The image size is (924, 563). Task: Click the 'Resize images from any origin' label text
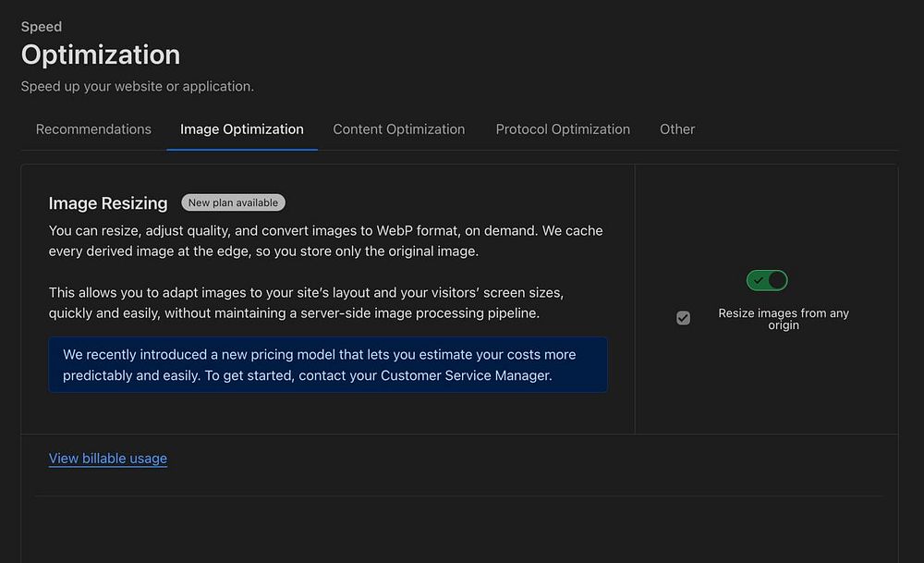[784, 319]
